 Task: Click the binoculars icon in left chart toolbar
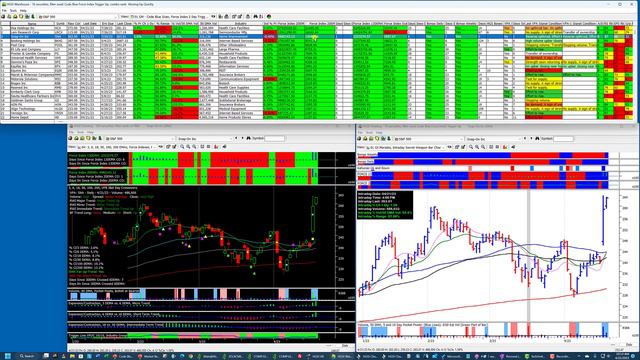point(248,138)
